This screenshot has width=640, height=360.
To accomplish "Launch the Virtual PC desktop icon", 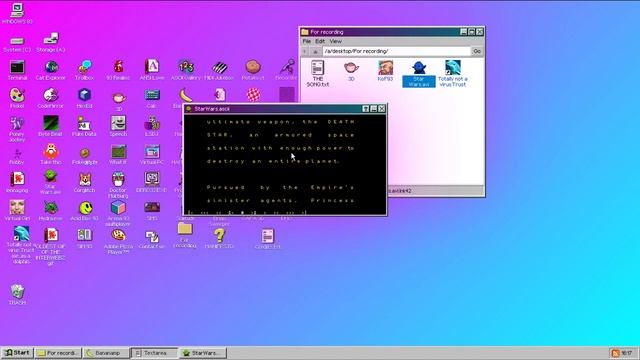I will 152,154.
